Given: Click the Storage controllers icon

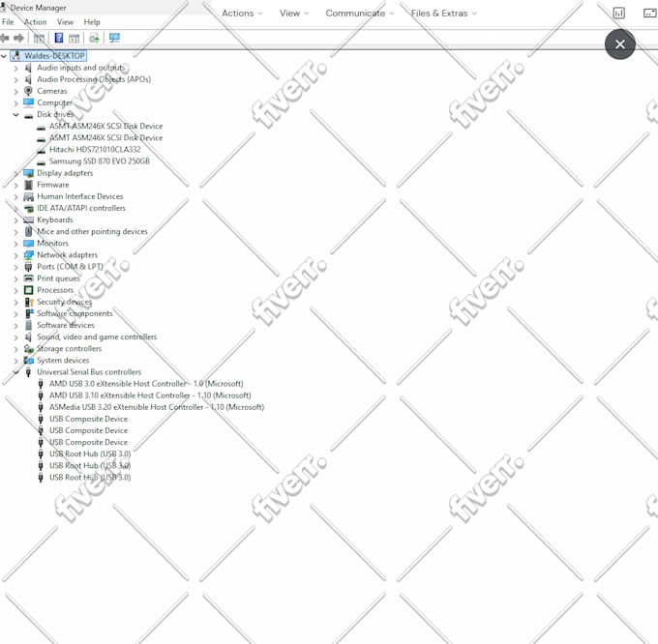Looking at the screenshot, I should (28, 349).
